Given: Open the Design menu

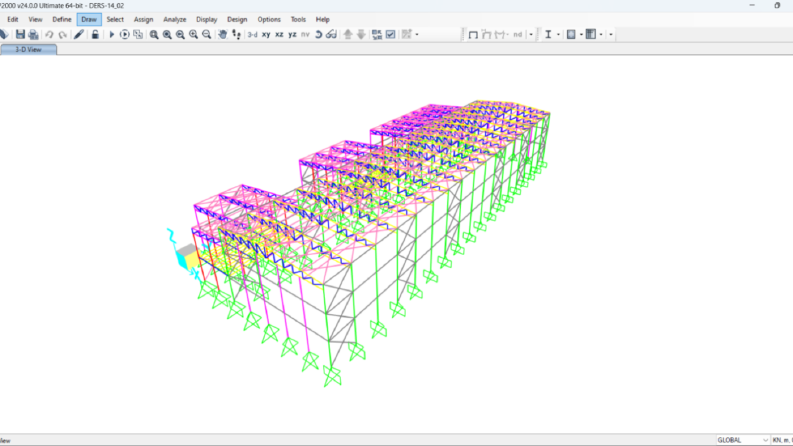Looking at the screenshot, I should point(237,19).
